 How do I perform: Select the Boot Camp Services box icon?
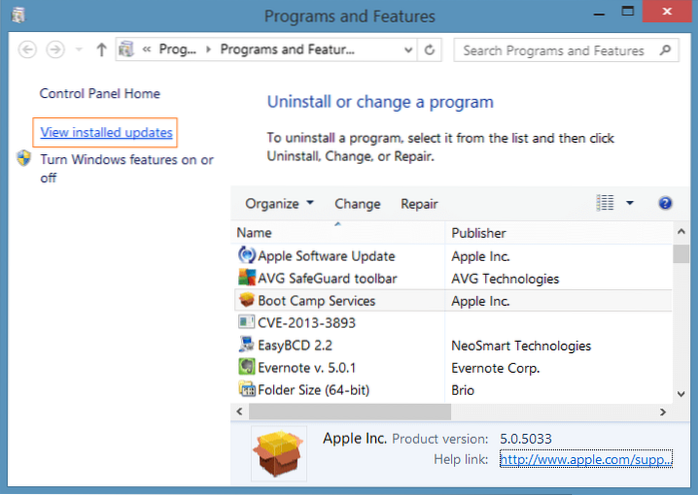pos(247,300)
